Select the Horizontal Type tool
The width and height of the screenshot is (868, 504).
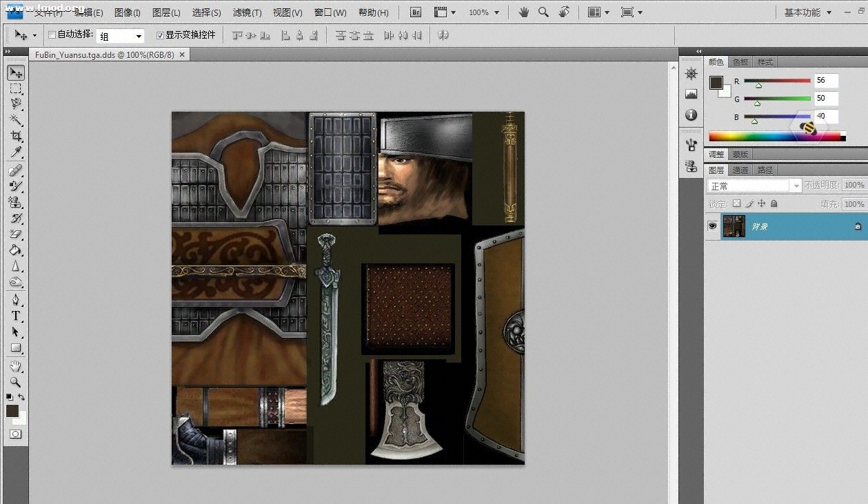coord(16,316)
